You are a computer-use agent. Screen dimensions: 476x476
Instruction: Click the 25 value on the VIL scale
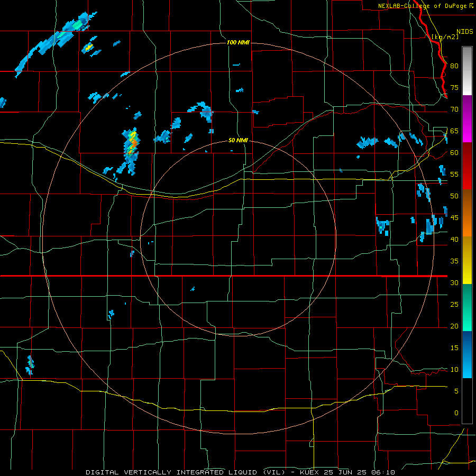pyautogui.click(x=454, y=305)
